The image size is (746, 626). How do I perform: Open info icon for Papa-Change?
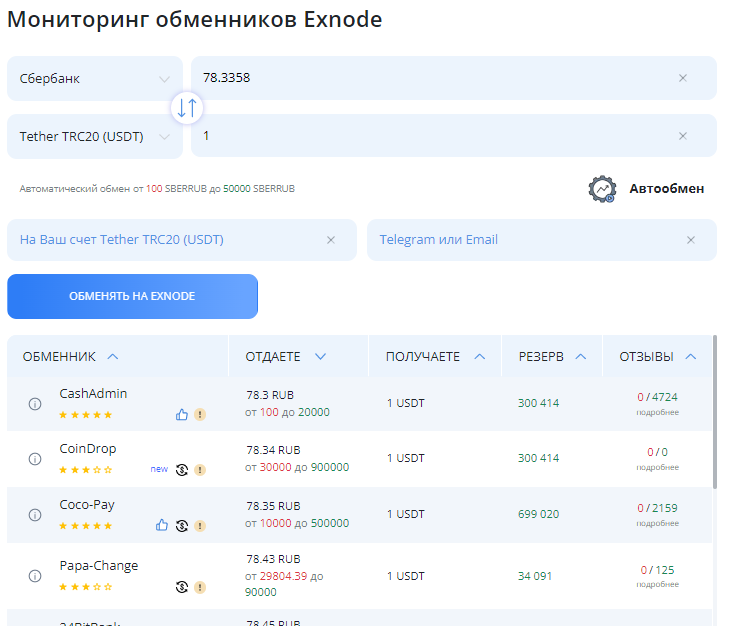[35, 576]
